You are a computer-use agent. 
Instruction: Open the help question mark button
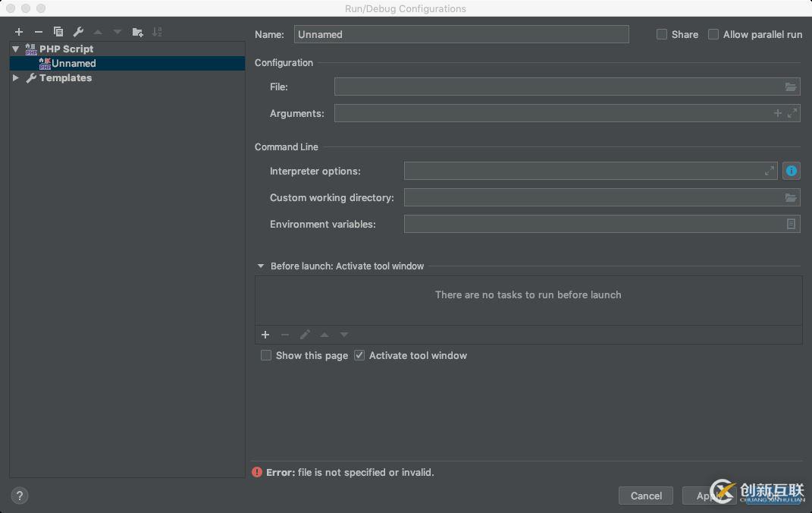20,496
